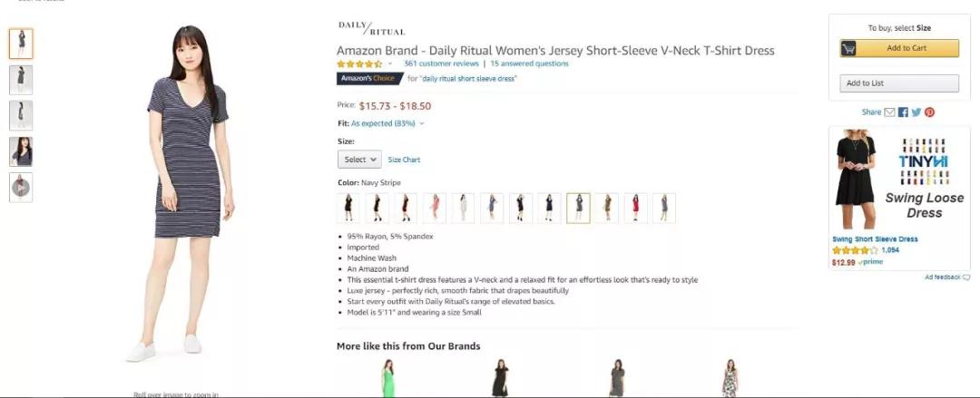
Task: View the 15 answered questions
Action: pyautogui.click(x=529, y=63)
